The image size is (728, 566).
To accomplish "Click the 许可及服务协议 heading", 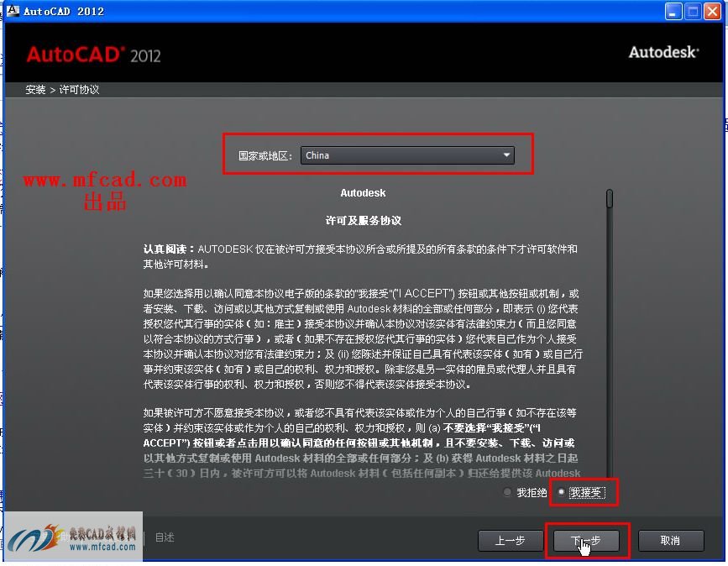I will pos(363,221).
